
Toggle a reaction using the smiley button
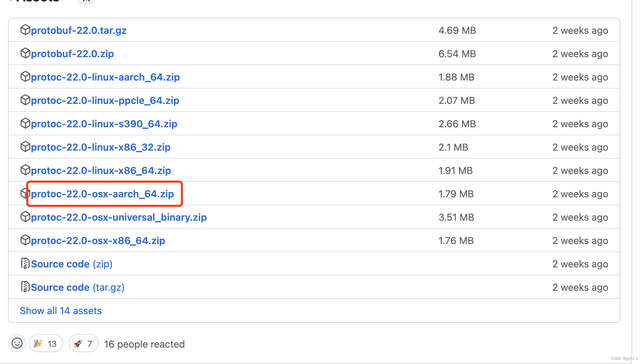17,344
